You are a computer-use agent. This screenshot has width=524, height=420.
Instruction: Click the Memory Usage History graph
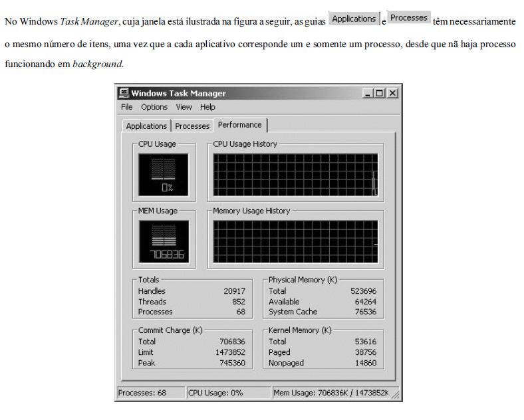click(x=295, y=242)
